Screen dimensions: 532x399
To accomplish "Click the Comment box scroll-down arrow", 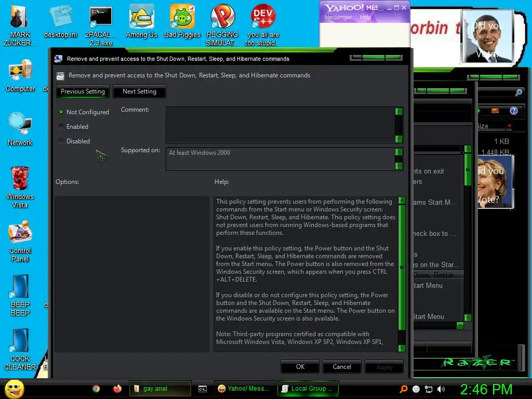I will [x=398, y=139].
